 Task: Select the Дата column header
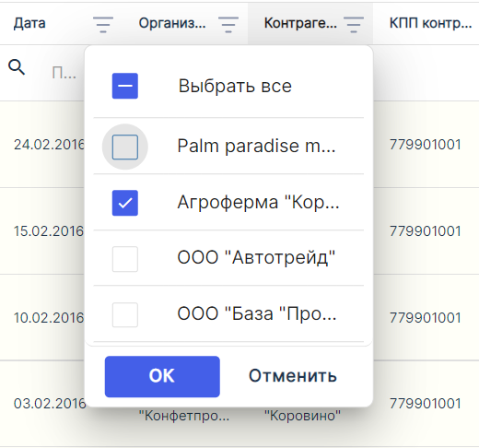(29, 23)
